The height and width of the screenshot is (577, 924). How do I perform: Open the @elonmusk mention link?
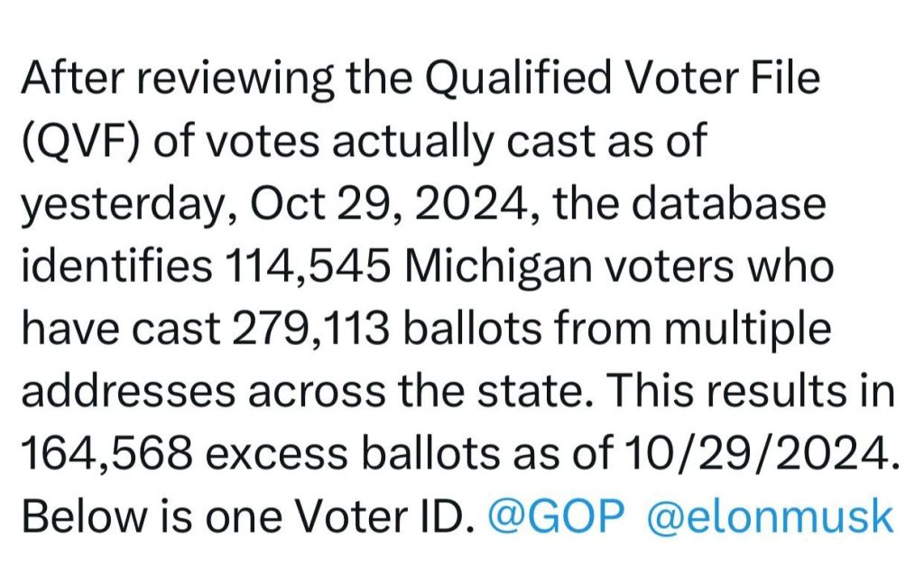point(771,517)
